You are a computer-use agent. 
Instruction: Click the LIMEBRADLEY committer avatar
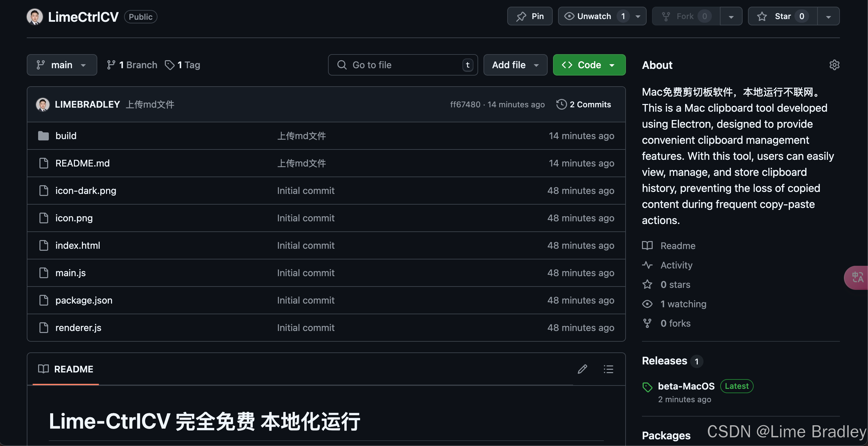tap(43, 104)
